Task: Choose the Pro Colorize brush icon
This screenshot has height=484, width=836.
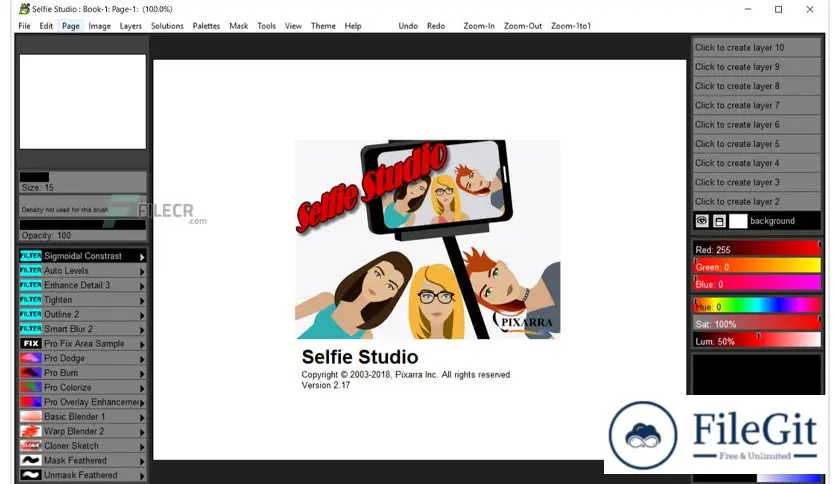Action: click(x=30, y=388)
